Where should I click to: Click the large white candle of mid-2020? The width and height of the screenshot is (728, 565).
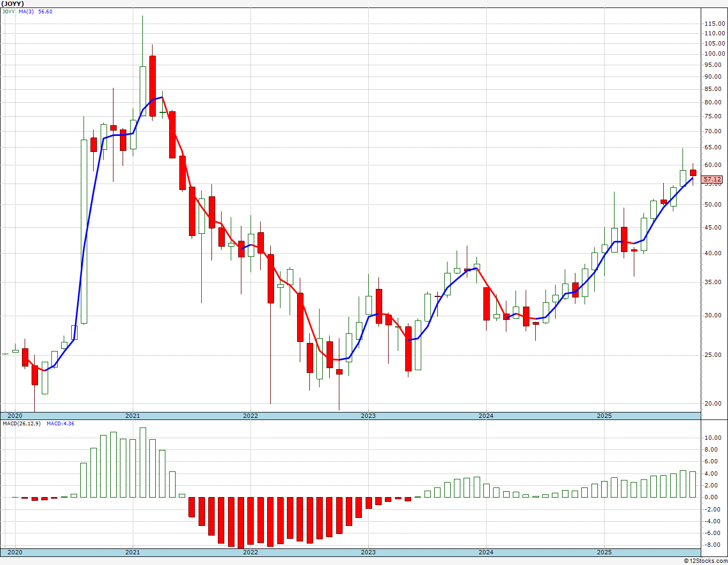(84, 232)
